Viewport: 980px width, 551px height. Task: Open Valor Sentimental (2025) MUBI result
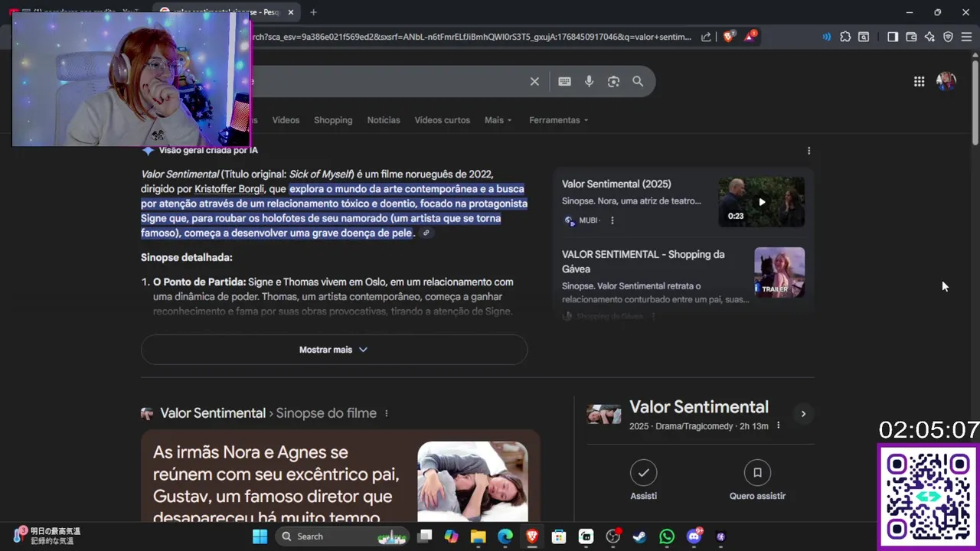(x=616, y=184)
